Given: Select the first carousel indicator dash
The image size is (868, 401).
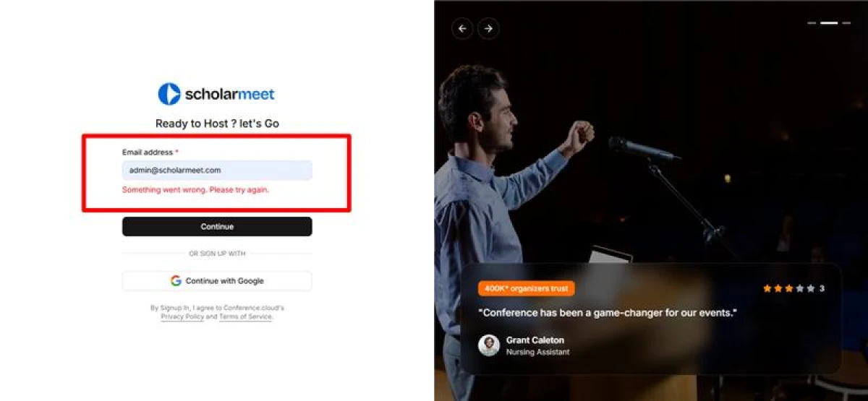Looking at the screenshot, I should tap(812, 23).
